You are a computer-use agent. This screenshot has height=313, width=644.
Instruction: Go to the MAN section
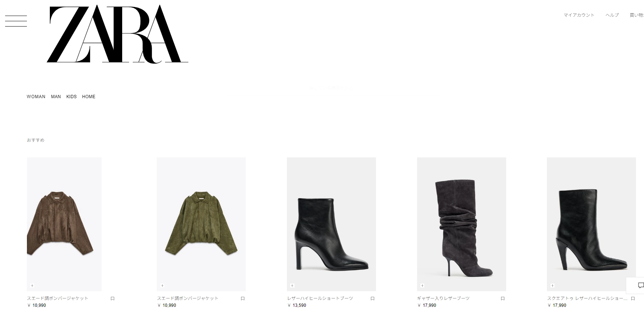[56, 97]
